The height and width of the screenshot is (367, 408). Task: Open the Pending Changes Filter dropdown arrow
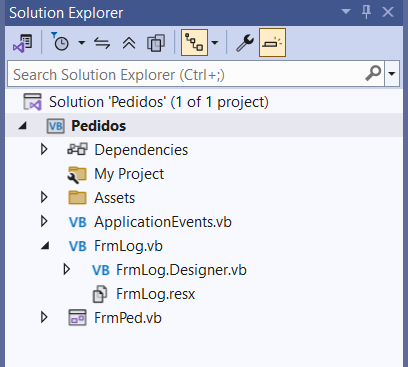tap(81, 43)
